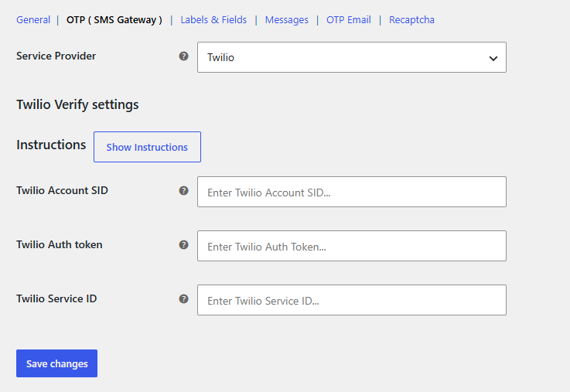Open help tooltip for Service Provider

tap(183, 56)
